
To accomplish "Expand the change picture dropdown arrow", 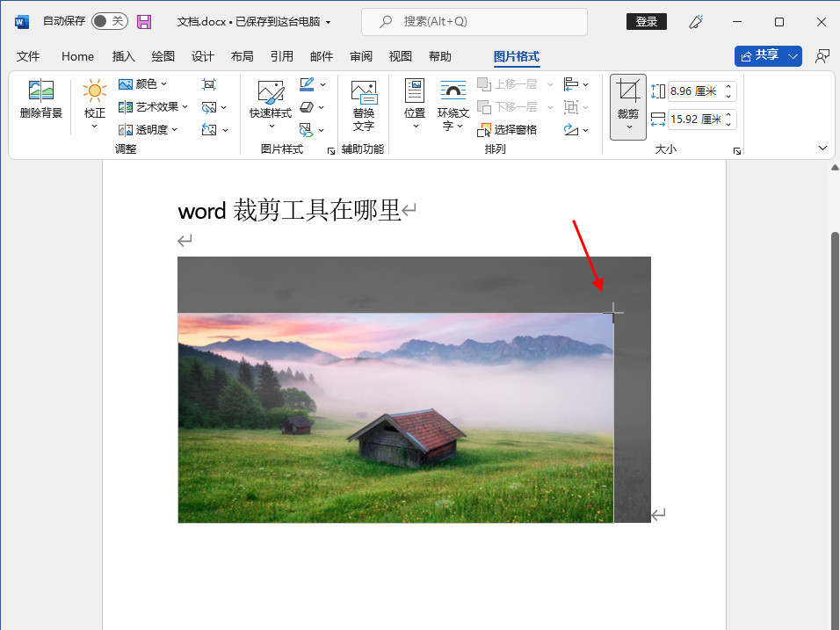I will [x=224, y=108].
